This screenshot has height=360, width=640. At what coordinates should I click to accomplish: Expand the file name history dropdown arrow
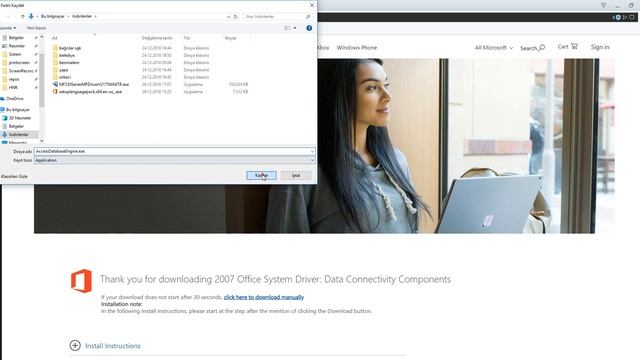(x=312, y=151)
